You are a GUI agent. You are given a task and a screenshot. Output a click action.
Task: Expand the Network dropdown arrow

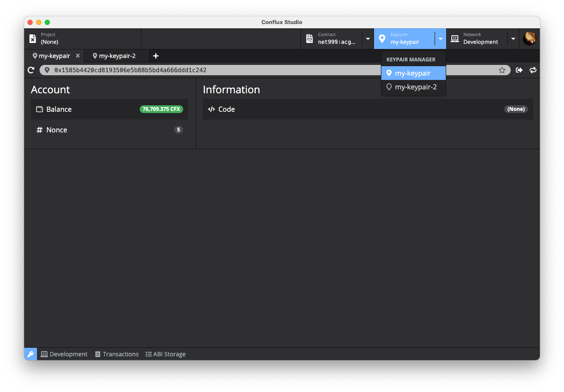pos(513,39)
